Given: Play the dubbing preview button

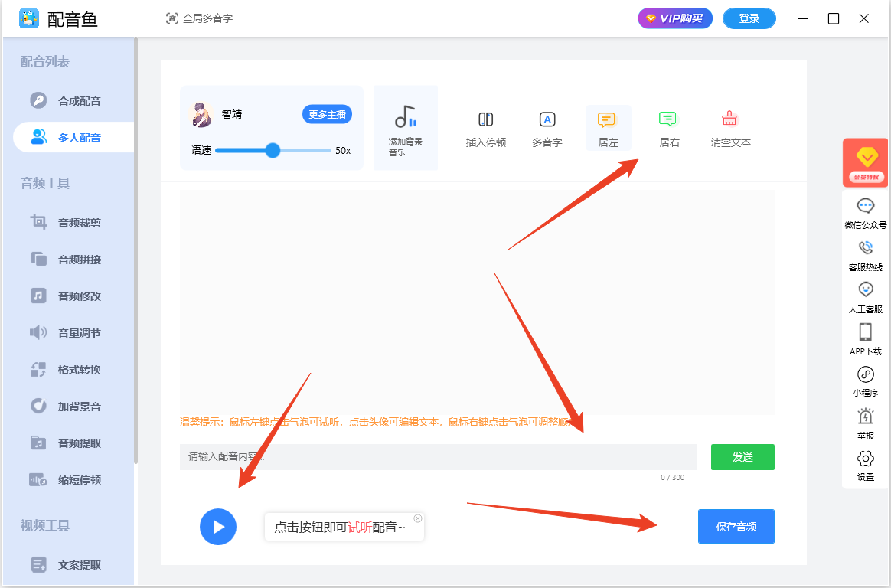Looking at the screenshot, I should [x=218, y=528].
